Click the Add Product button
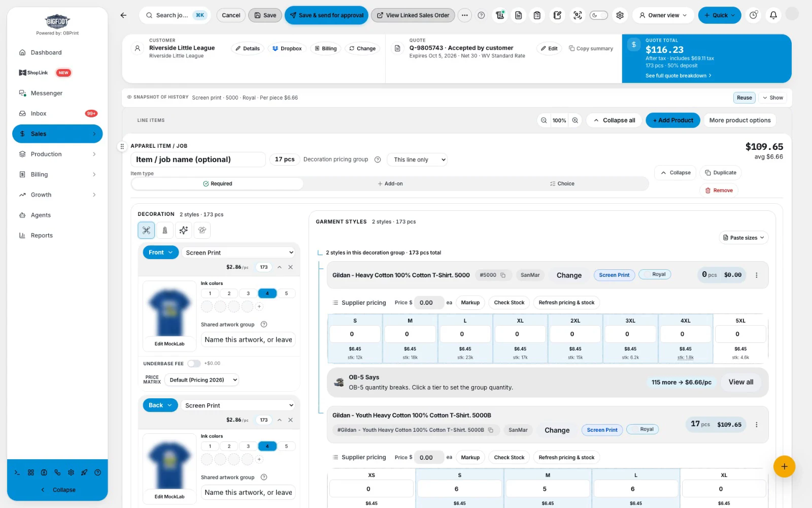This screenshot has width=812, height=508. tap(673, 120)
